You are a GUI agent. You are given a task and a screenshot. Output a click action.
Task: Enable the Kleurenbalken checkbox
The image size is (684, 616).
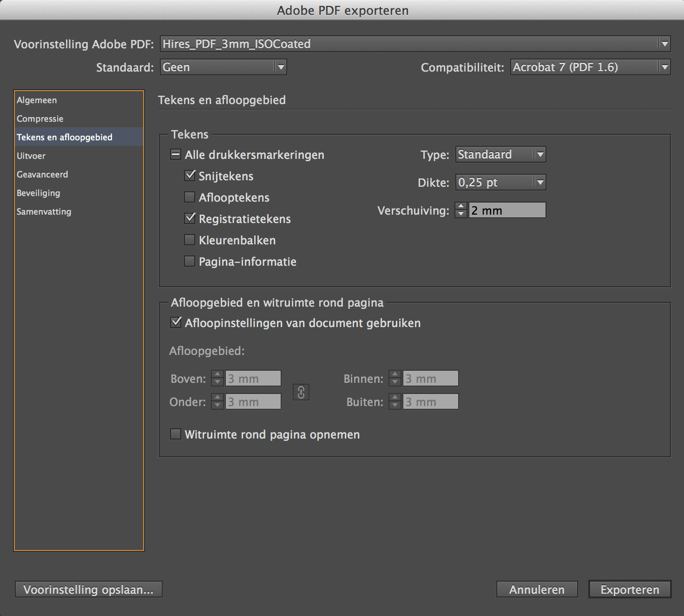coord(190,240)
